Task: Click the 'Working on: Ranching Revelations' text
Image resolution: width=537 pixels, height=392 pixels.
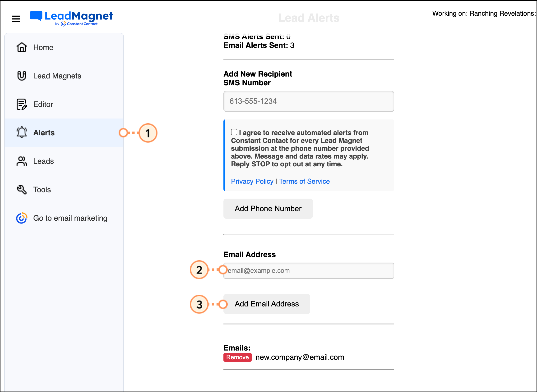Action: (x=484, y=14)
